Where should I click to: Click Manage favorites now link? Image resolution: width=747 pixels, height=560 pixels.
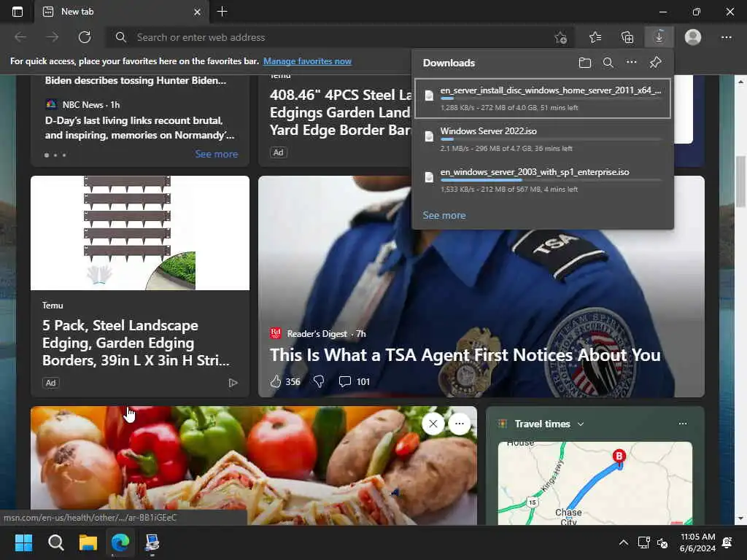click(307, 61)
